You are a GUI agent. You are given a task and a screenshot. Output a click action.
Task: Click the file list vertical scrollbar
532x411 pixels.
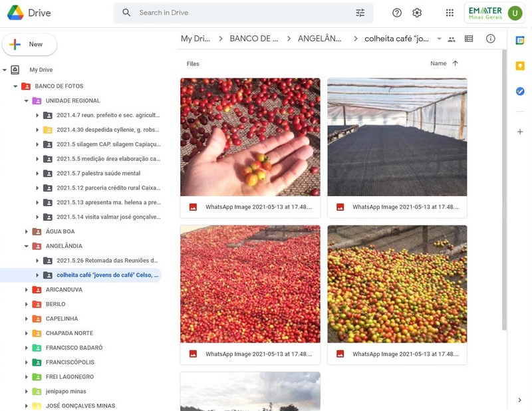pos(504,190)
